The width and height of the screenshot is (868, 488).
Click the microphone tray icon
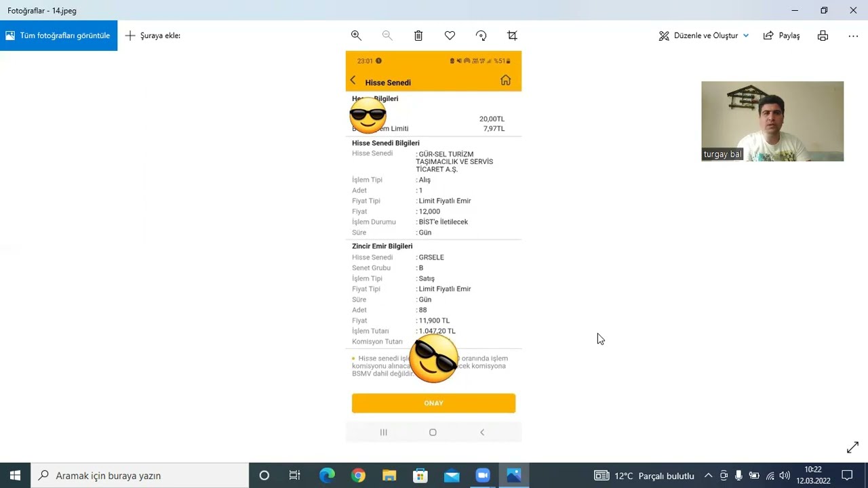[738, 476]
